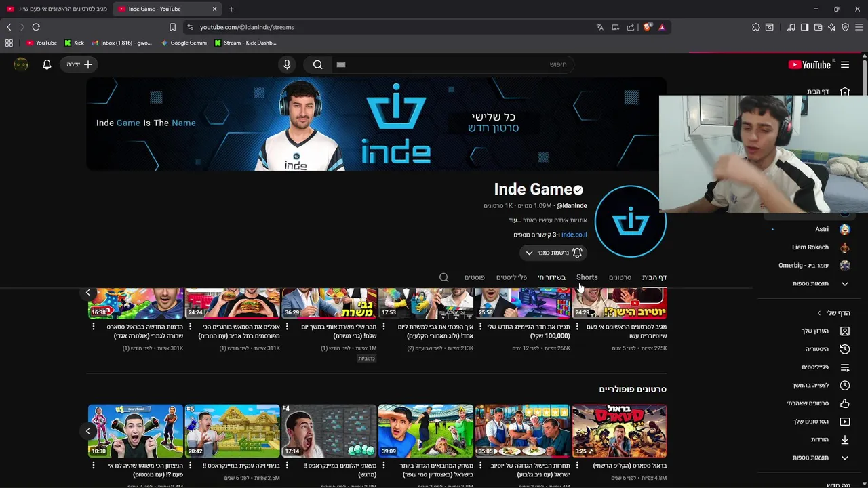Open the Brave VPN shield icon
Image resolution: width=868 pixels, height=488 pixels.
[x=846, y=27]
